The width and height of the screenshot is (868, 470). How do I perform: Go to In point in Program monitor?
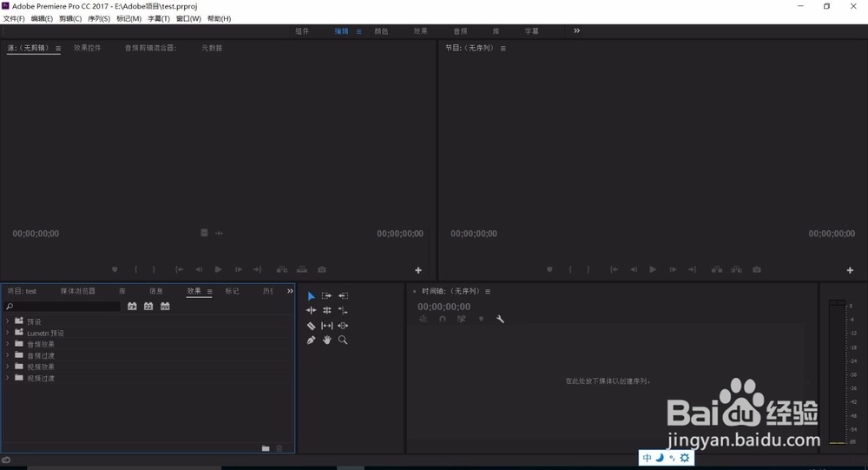pyautogui.click(x=614, y=269)
